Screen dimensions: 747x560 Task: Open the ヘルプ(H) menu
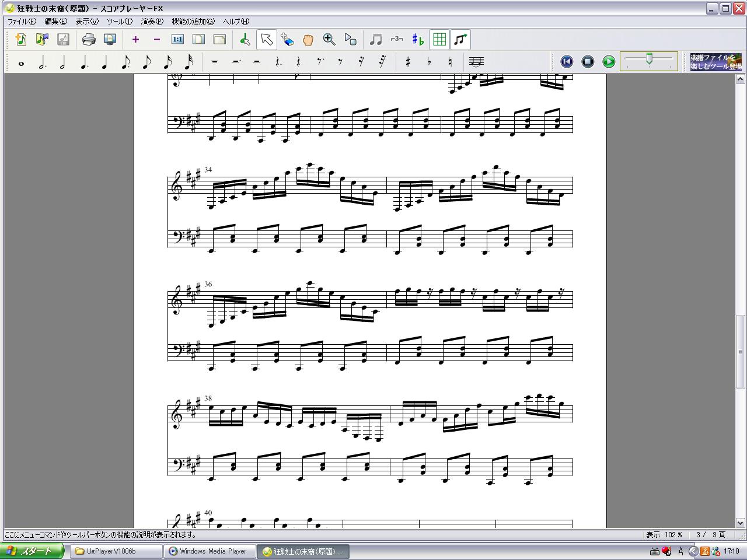(x=236, y=22)
